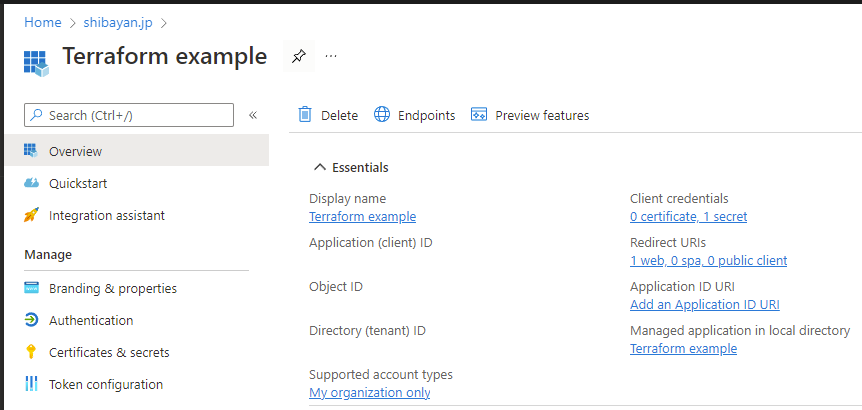Open '0 certificate, 1 secret' link

click(x=688, y=217)
